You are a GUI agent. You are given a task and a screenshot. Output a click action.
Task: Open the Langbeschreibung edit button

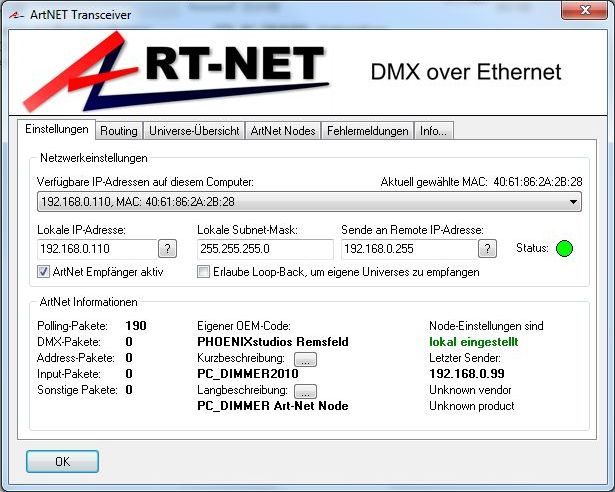click(x=305, y=391)
